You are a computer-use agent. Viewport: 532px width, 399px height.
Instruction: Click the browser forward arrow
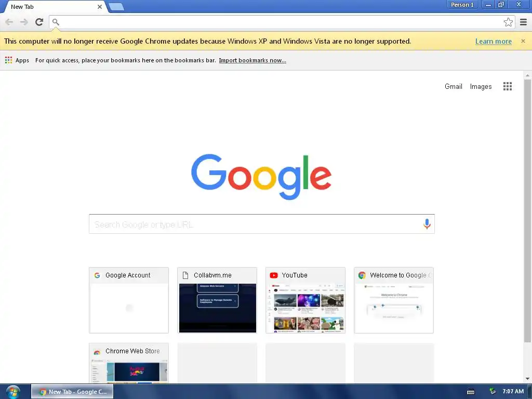24,22
